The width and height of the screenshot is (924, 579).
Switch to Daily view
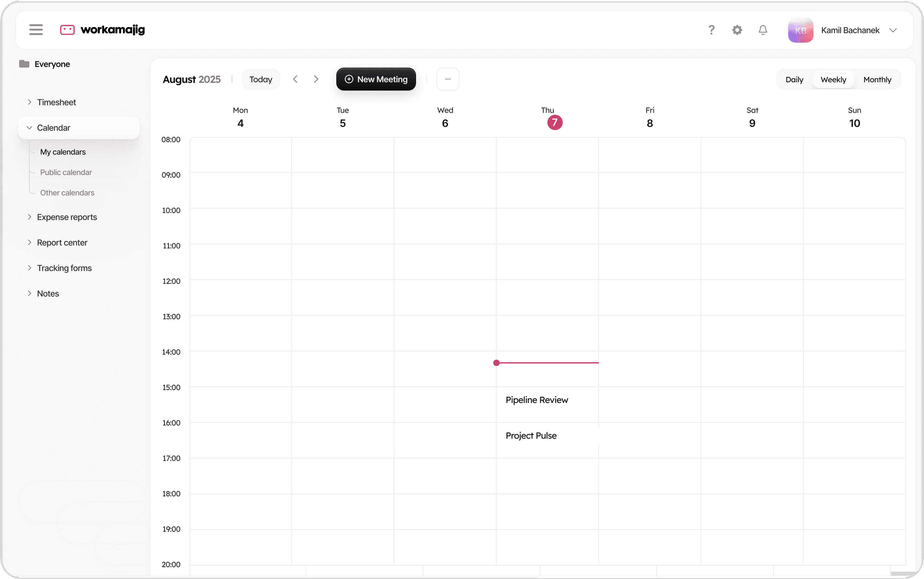pyautogui.click(x=794, y=80)
